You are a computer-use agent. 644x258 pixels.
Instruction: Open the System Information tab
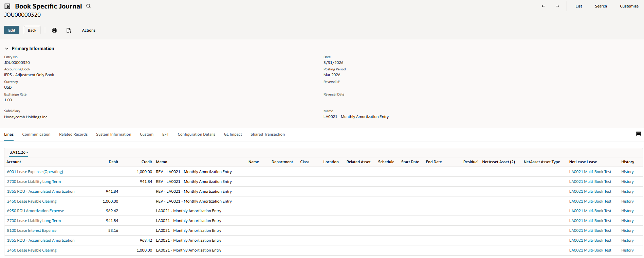(113, 134)
